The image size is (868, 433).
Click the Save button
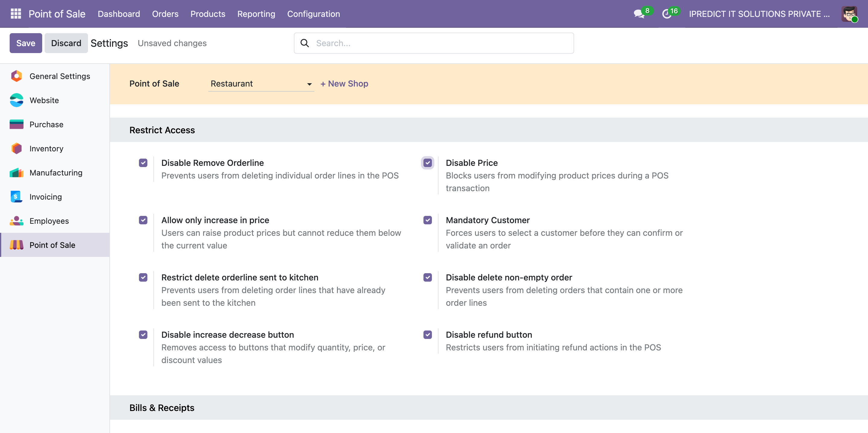point(26,43)
